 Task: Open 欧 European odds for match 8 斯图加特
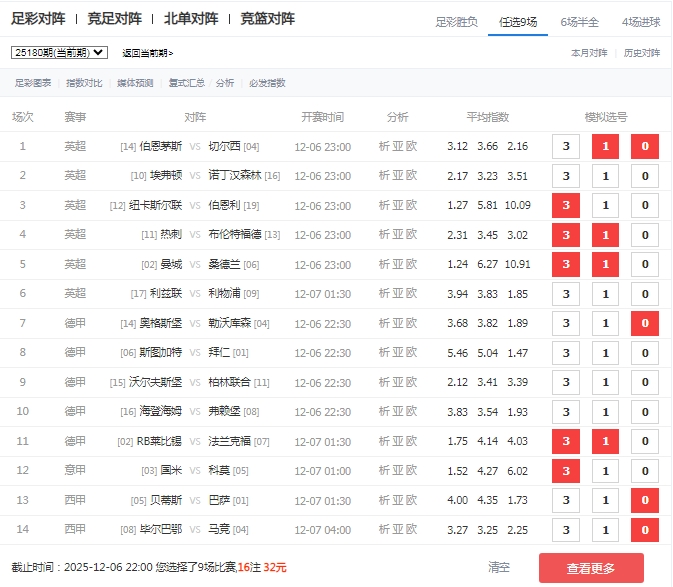411,353
